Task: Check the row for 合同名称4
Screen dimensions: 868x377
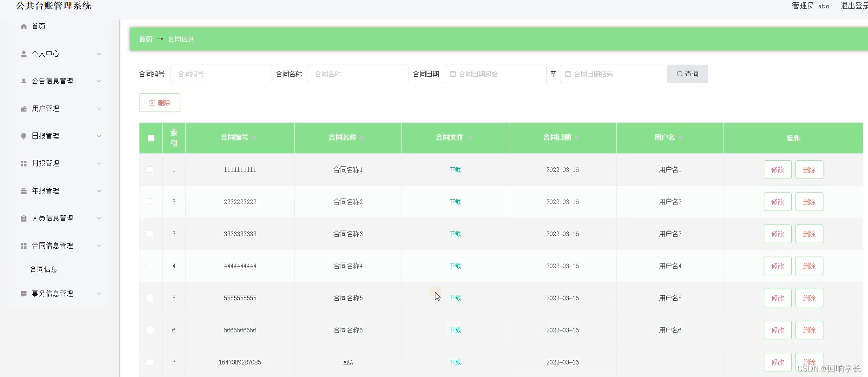Action: click(150, 266)
